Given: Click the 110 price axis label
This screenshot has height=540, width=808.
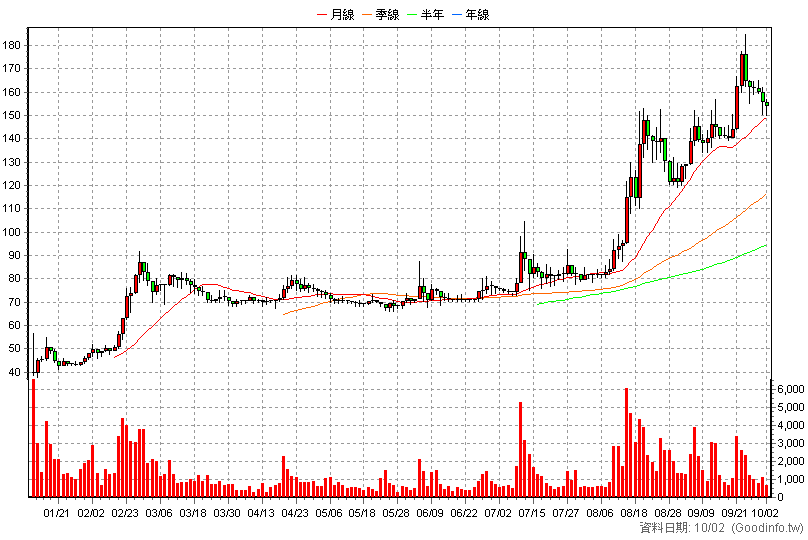Looking at the screenshot, I should pyautogui.click(x=11, y=209).
